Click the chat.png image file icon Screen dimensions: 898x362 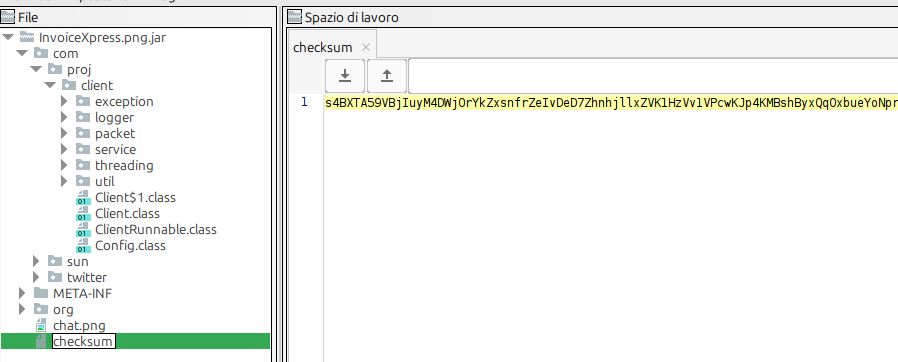pyautogui.click(x=41, y=326)
